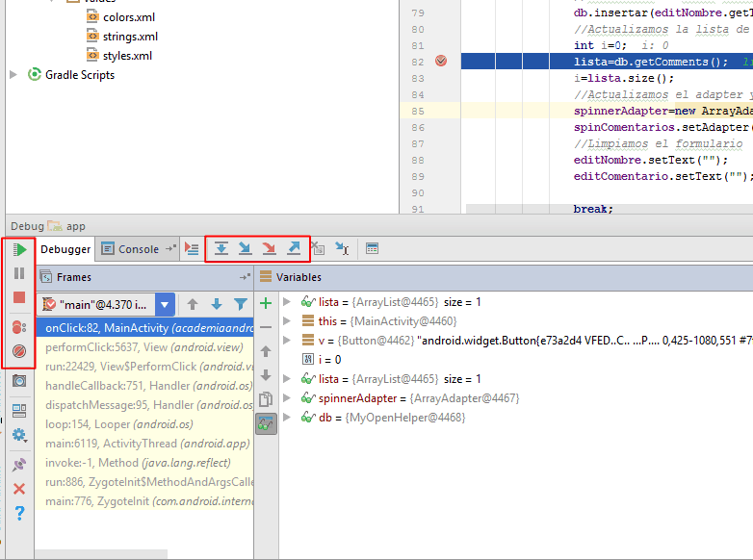Expand the spinnerAdapter variable
Image resolution: width=753 pixels, height=560 pixels.
coord(287,397)
